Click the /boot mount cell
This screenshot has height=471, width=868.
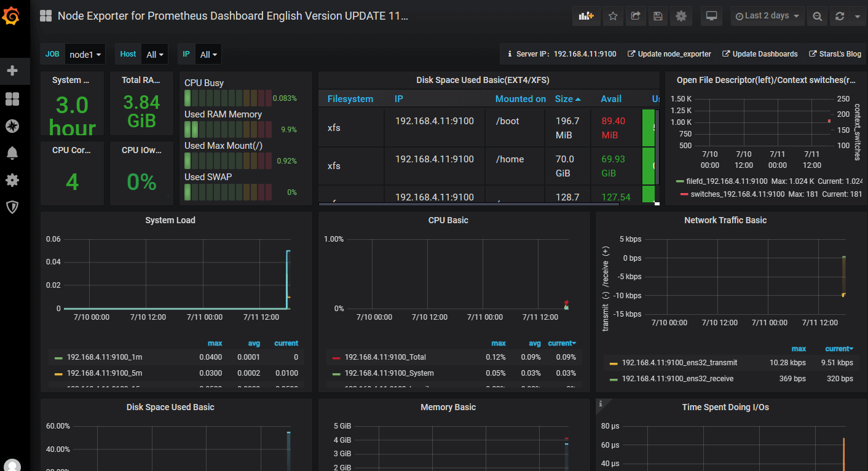coord(508,121)
